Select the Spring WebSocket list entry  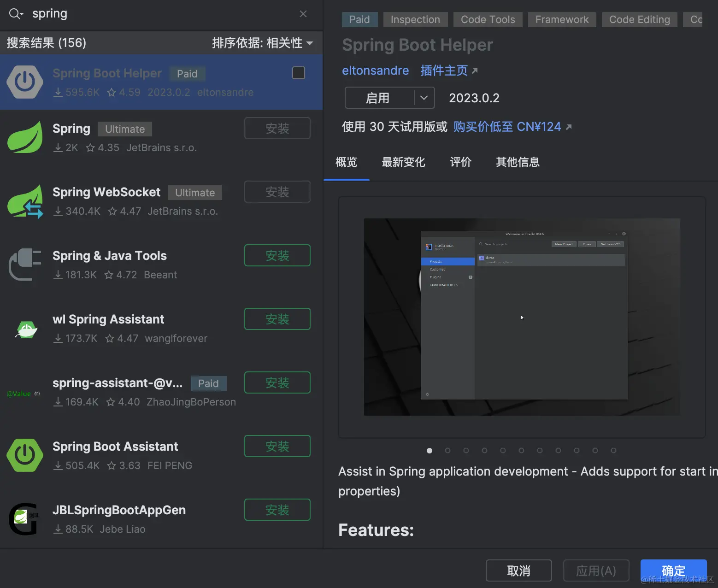[161, 201]
